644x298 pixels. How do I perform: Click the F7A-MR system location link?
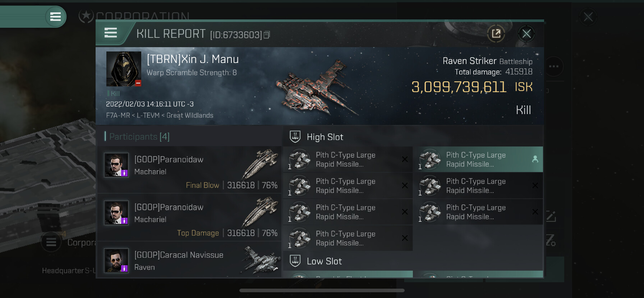tap(118, 116)
